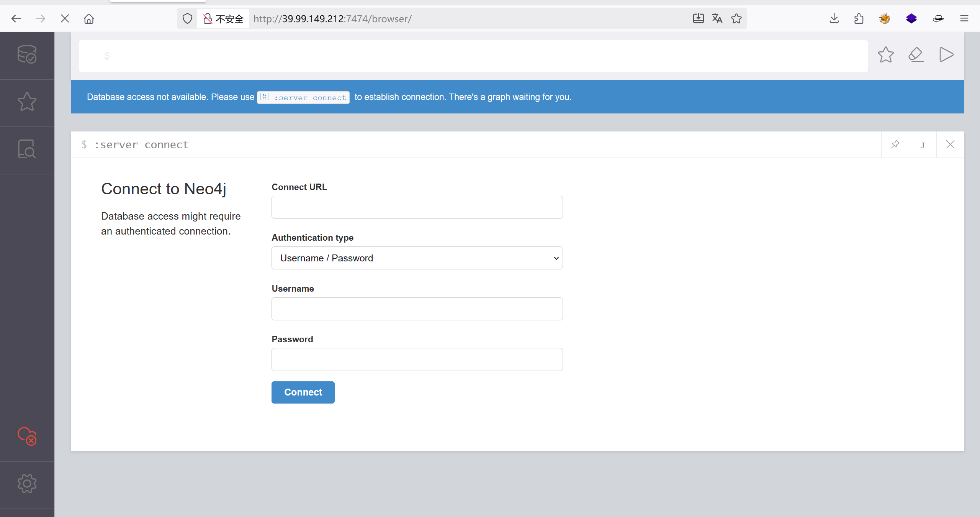The height and width of the screenshot is (517, 980).
Task: Close the :server connect frame
Action: (x=950, y=144)
